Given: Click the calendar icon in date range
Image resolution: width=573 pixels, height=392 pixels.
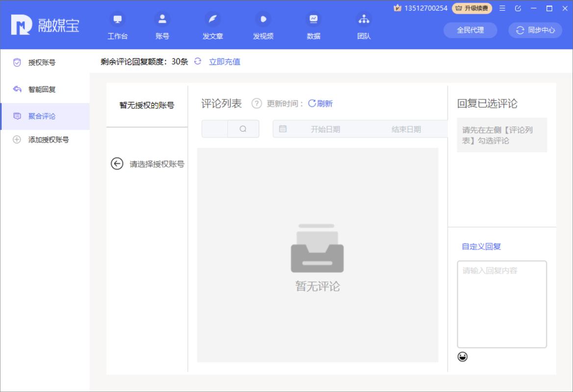Looking at the screenshot, I should pyautogui.click(x=283, y=129).
